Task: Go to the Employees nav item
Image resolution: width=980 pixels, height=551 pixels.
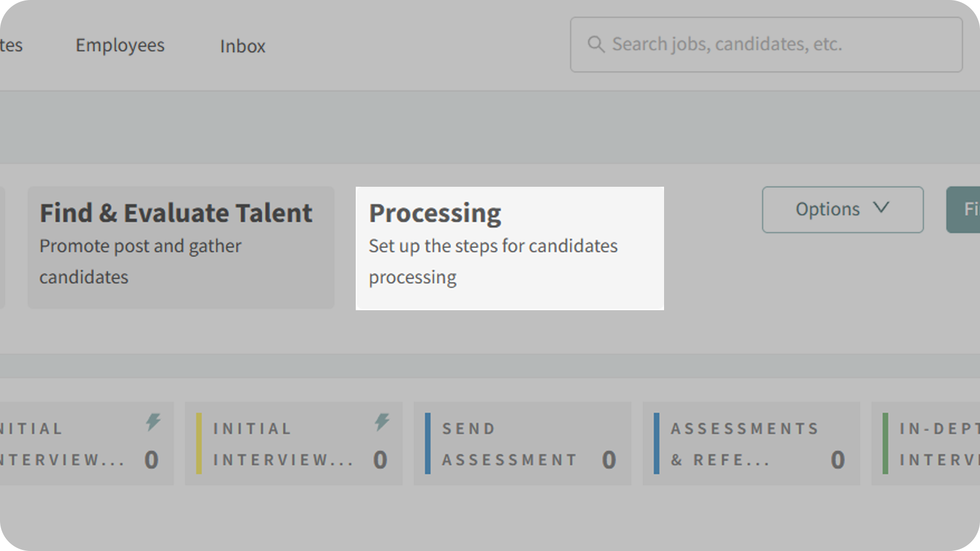Action: tap(120, 45)
